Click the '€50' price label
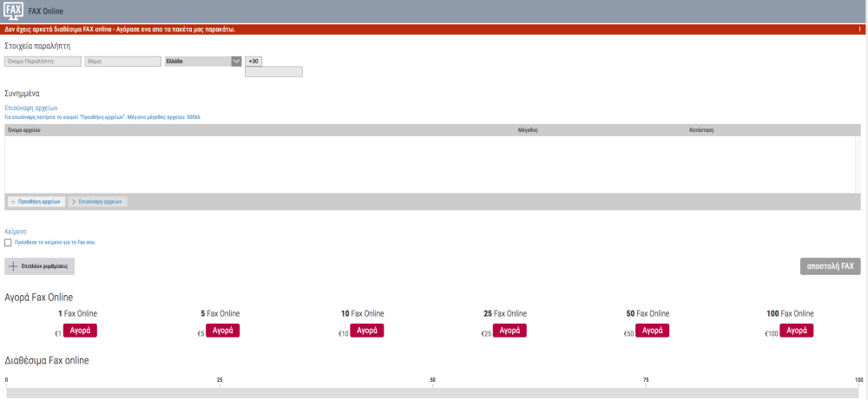The image size is (868, 400). click(x=629, y=334)
